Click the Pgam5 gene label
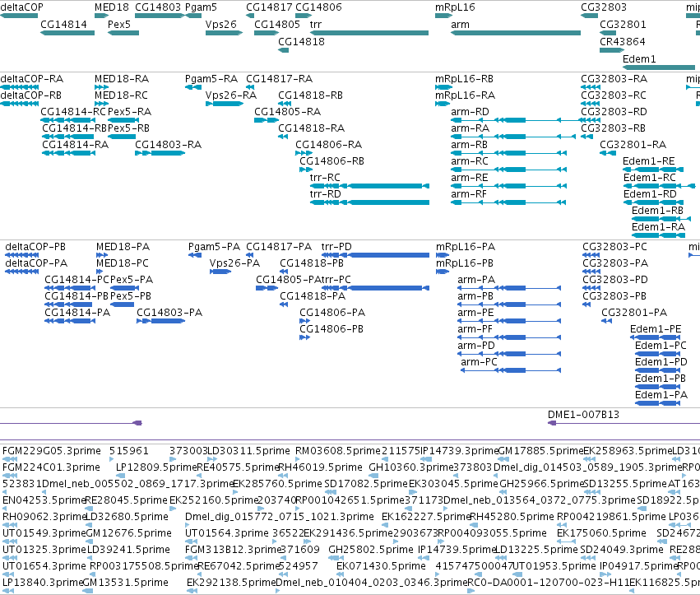The height and width of the screenshot is (595, 700). click(201, 7)
